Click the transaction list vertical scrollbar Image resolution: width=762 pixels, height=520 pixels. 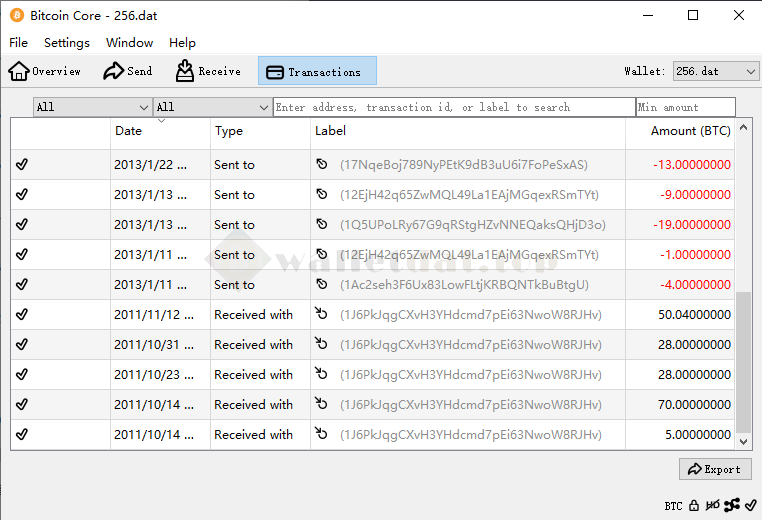pos(743,360)
